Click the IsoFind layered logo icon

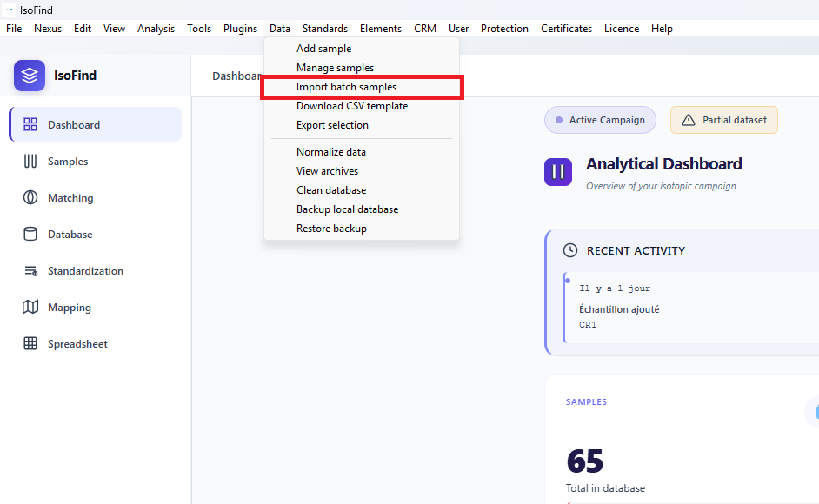click(30, 76)
